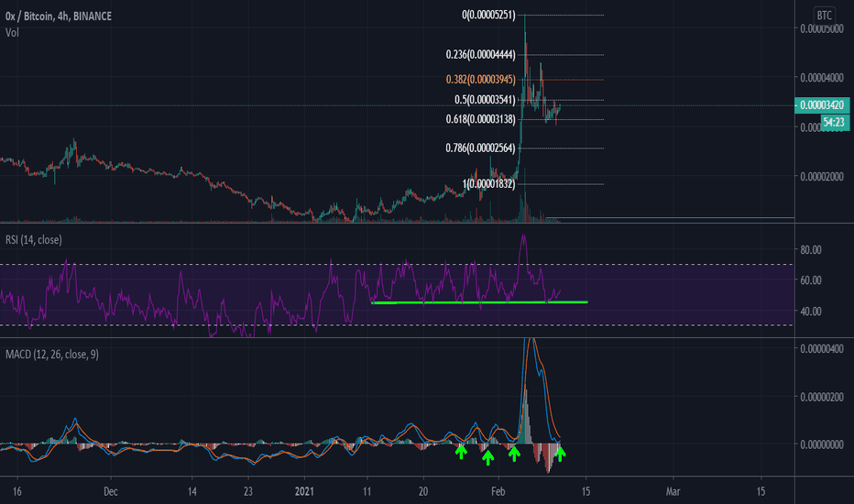Click the Dec label on time axis
The image size is (854, 504).
pyautogui.click(x=111, y=491)
